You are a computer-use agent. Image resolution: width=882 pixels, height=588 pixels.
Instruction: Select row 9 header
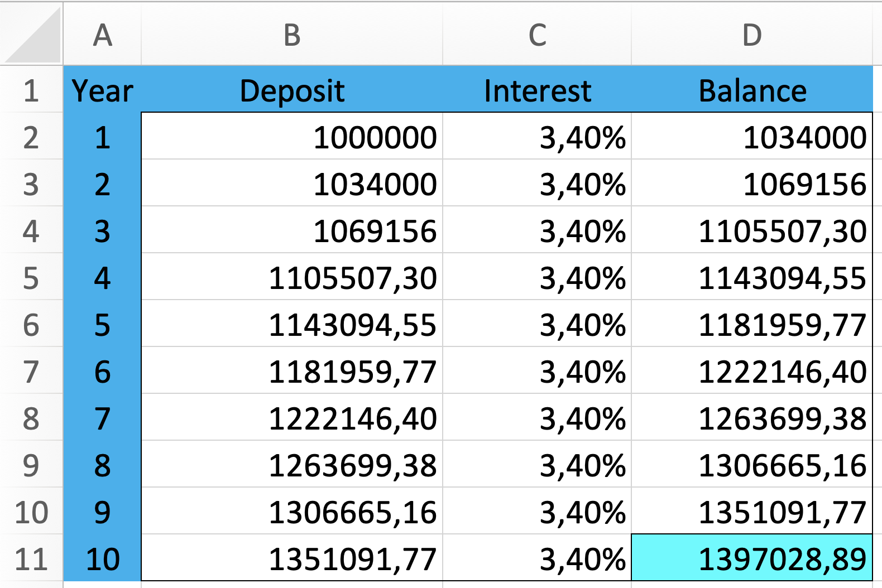(31, 464)
